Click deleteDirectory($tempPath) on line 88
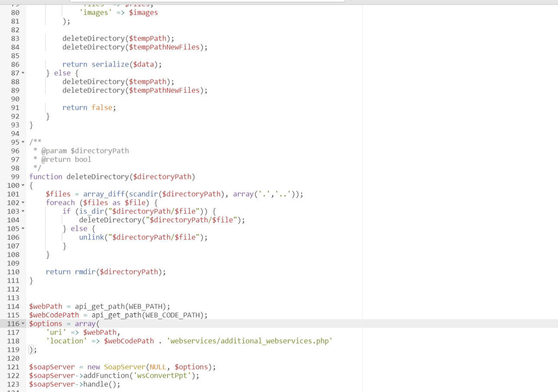The image size is (558, 392). [x=119, y=82]
